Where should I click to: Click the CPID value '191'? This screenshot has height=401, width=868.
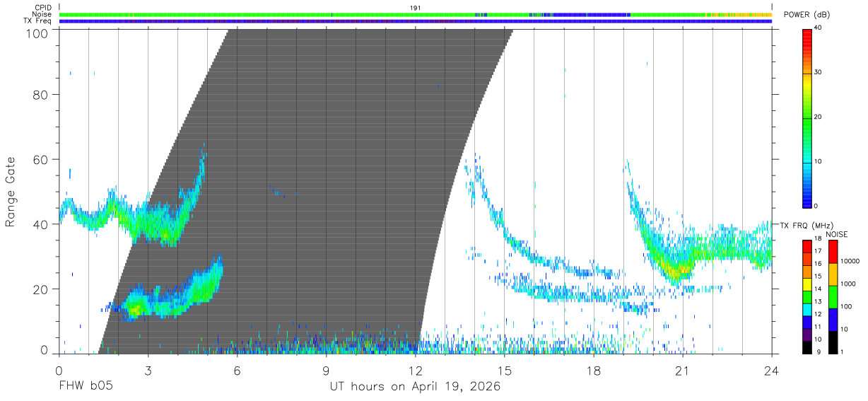416,8
